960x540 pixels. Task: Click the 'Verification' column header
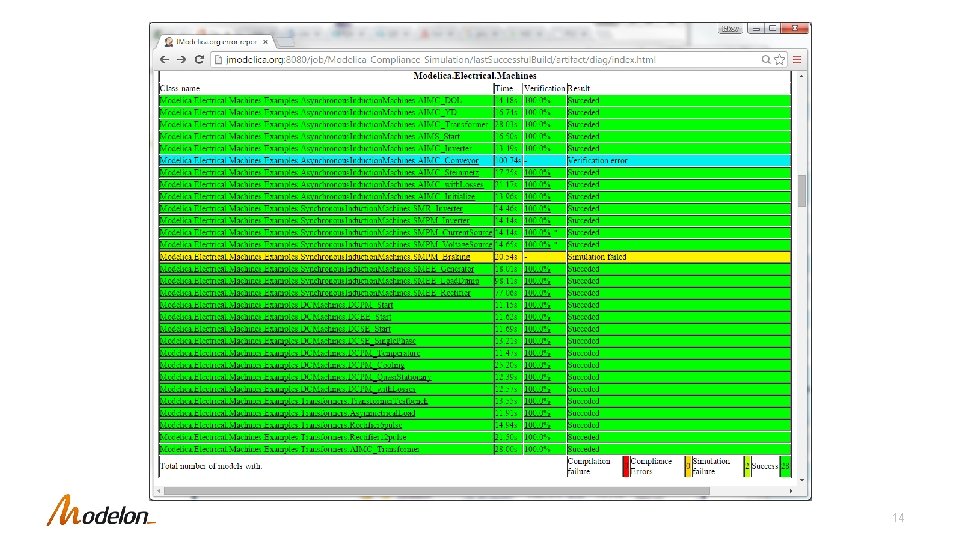coord(544,88)
